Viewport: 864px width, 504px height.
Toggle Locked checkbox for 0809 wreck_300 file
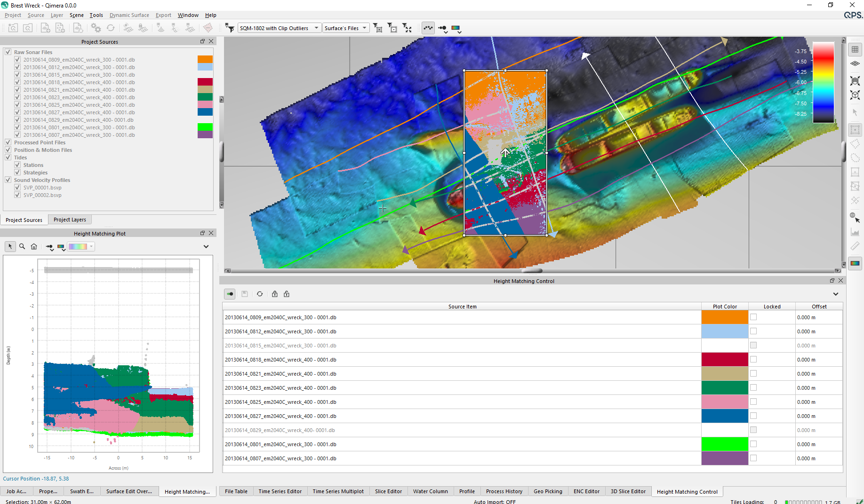point(753,317)
